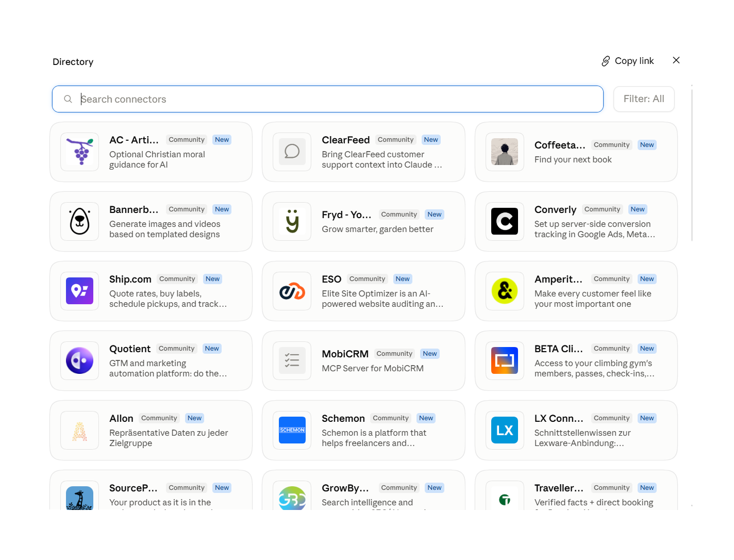Select the MobiCRM checklist icon
The image size is (734, 560).
(292, 360)
